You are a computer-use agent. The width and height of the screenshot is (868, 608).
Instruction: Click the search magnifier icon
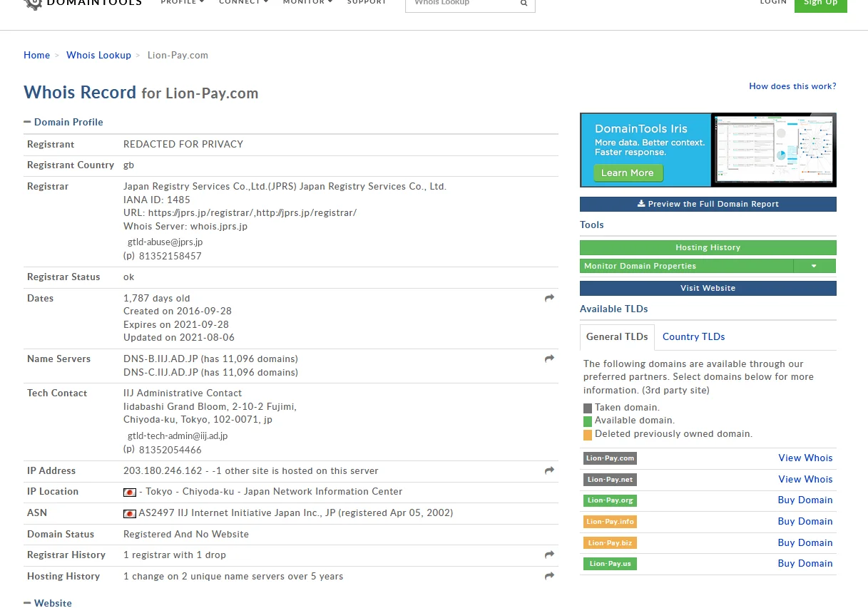click(x=524, y=3)
